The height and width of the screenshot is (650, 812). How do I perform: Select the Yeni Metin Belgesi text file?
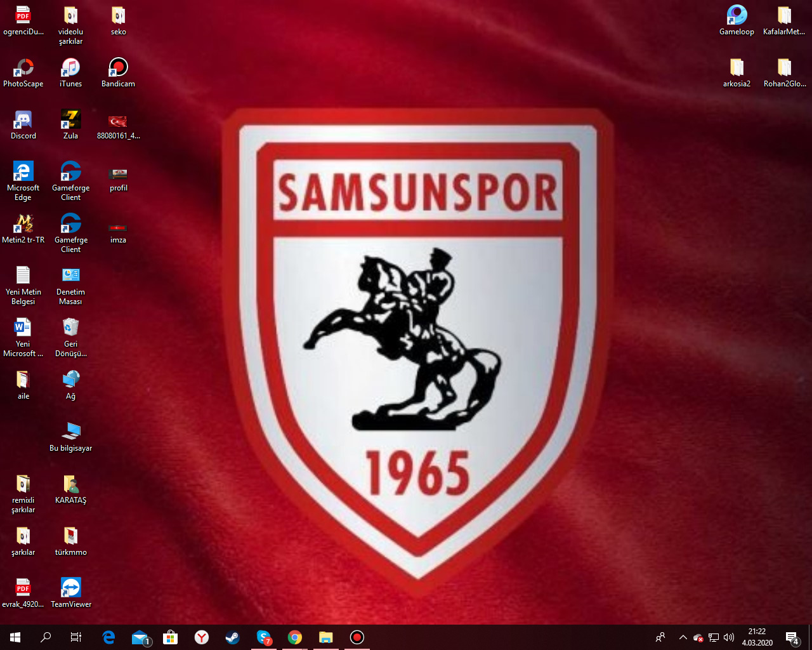(x=23, y=286)
